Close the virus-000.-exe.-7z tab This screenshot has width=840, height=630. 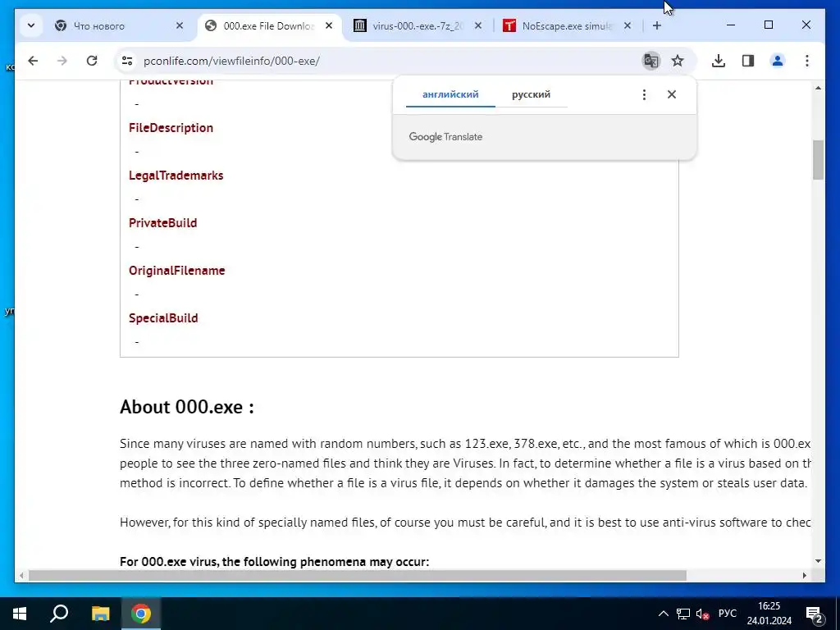[x=478, y=25]
